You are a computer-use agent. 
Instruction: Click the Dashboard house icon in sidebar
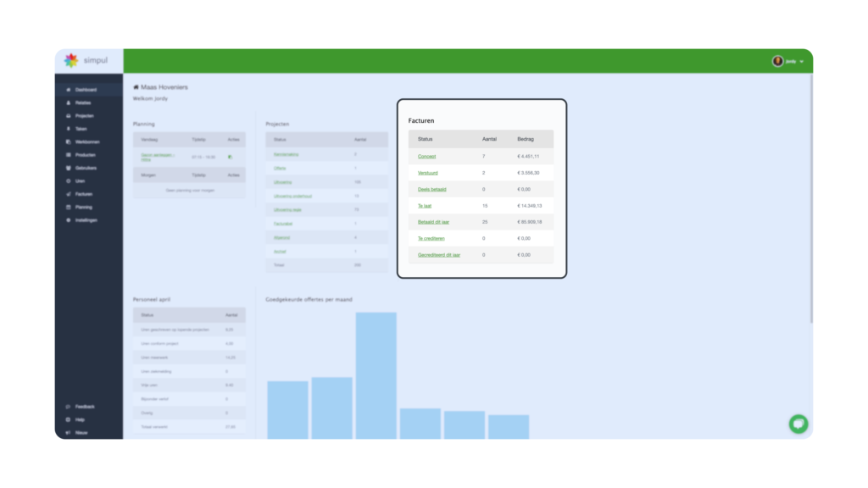coord(69,90)
